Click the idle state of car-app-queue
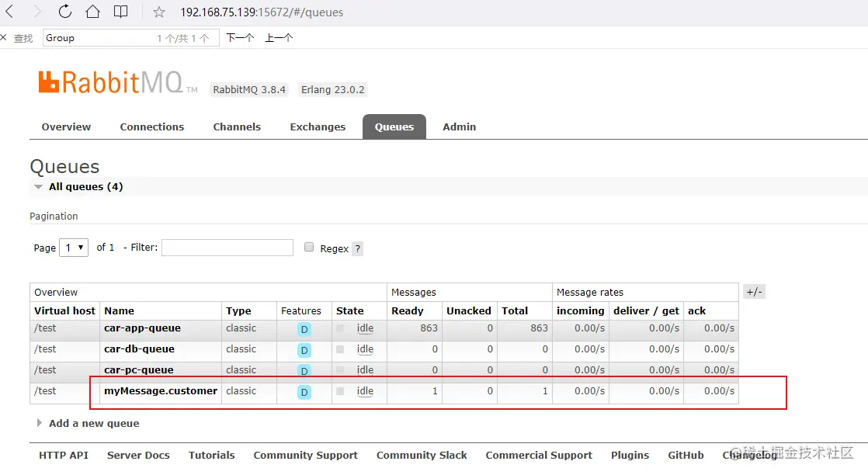The image size is (868, 475). (365, 328)
